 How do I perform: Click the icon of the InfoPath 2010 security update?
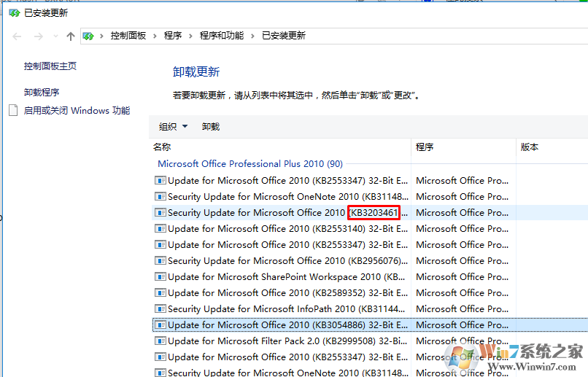pyautogui.click(x=160, y=308)
